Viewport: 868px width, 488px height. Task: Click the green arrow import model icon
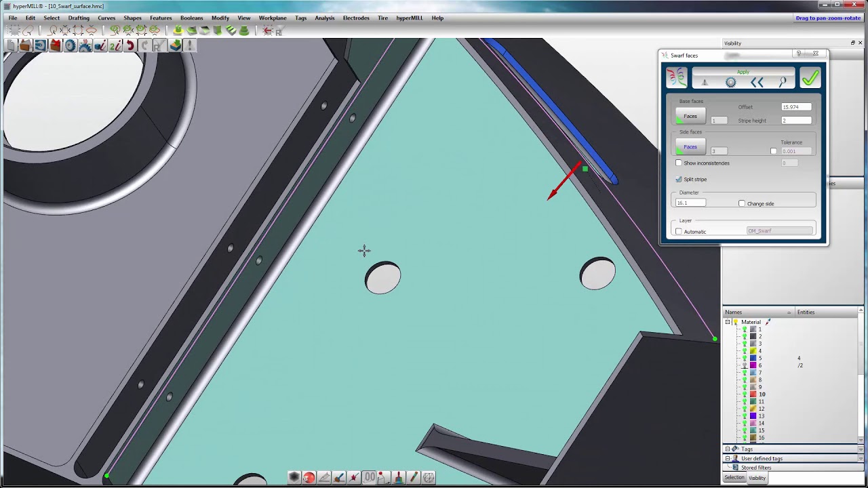tap(175, 45)
